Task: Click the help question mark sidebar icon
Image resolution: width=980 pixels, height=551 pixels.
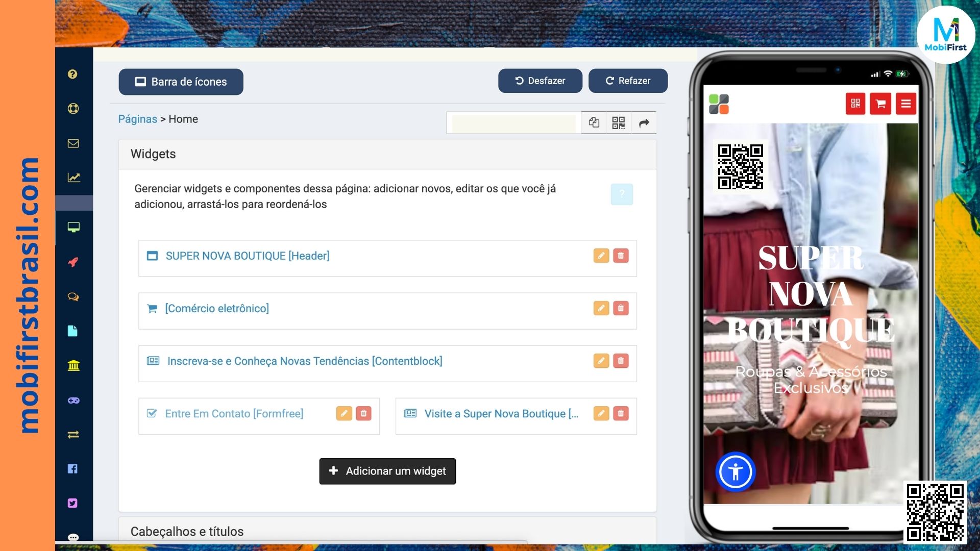Action: (x=72, y=74)
